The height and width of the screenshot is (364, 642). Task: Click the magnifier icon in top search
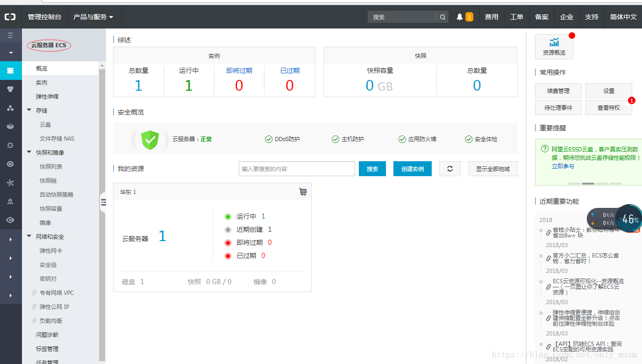pos(442,17)
